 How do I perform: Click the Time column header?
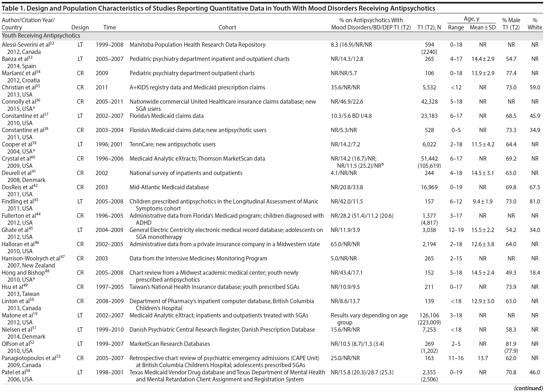click(x=110, y=27)
